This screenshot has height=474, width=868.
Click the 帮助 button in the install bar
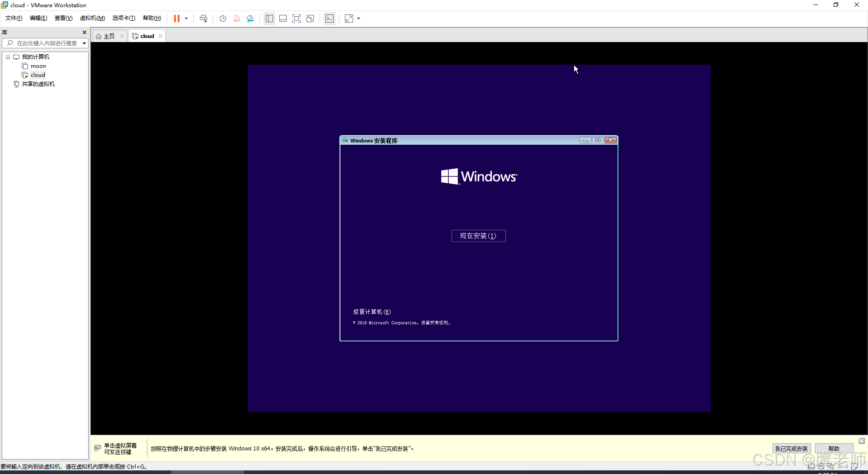coord(834,449)
